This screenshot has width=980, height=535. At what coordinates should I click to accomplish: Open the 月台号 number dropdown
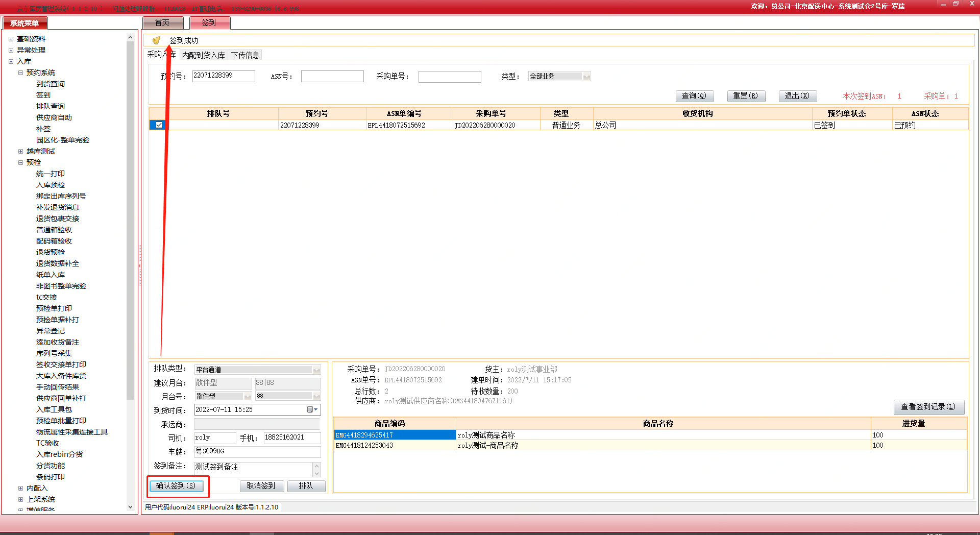pyautogui.click(x=316, y=396)
